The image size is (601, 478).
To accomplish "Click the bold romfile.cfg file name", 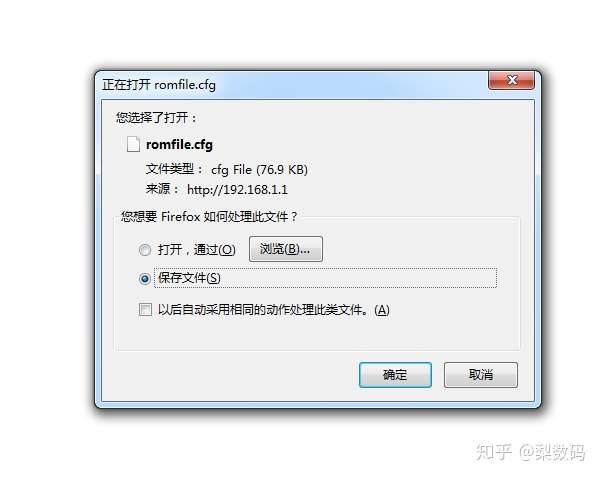I will (x=179, y=145).
